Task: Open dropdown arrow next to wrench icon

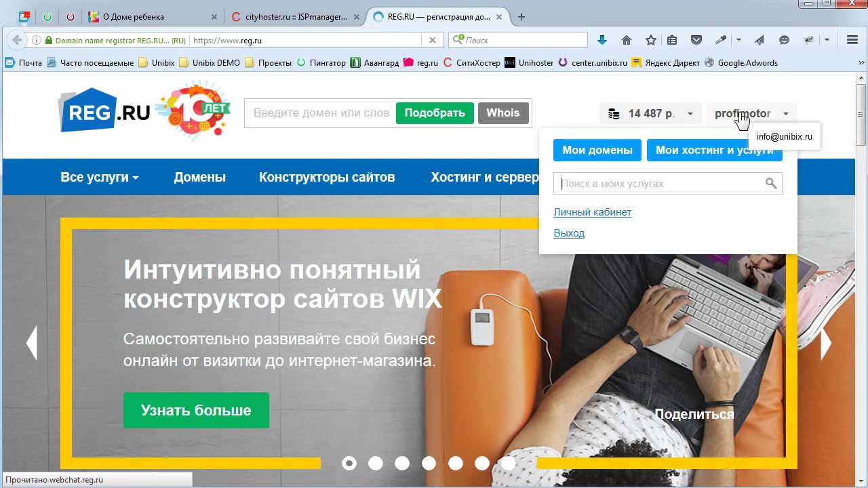Action: tap(738, 40)
